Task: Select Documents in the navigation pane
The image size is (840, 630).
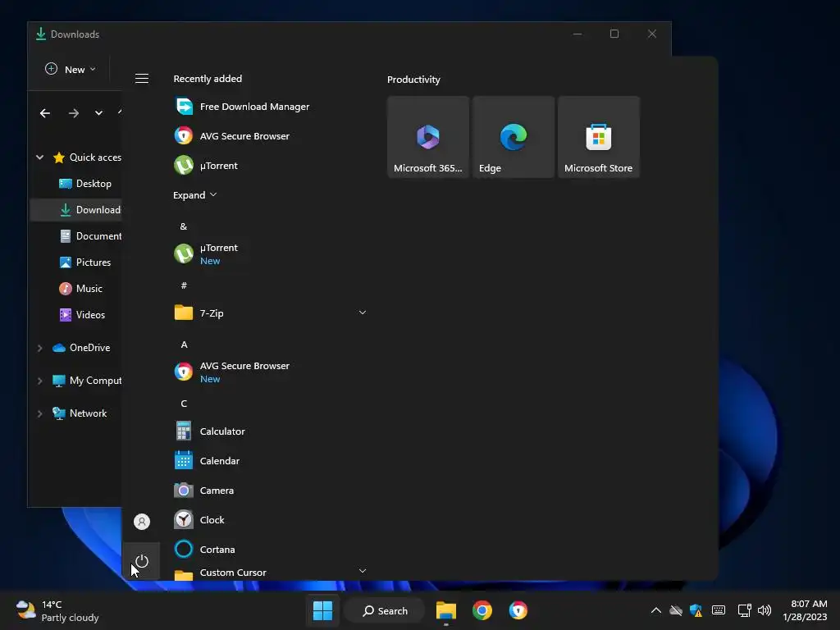Action: tap(76, 236)
